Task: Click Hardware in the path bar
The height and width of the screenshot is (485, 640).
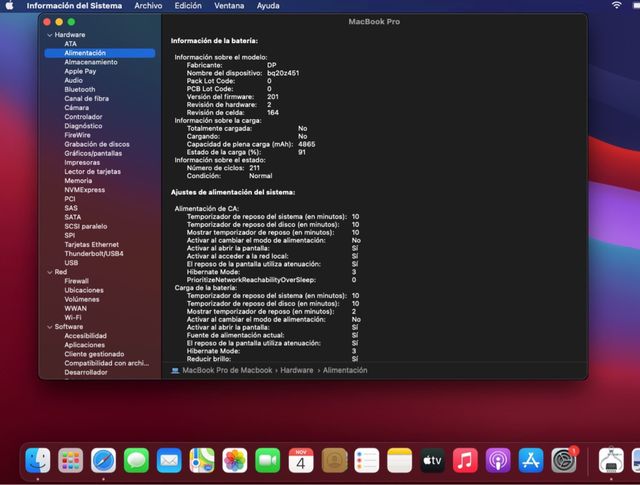Action: click(x=297, y=370)
